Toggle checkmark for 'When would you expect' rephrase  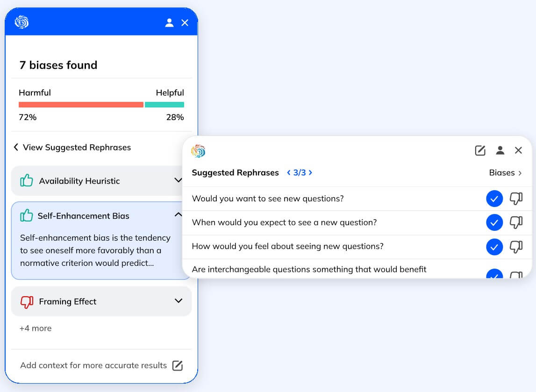click(x=494, y=222)
